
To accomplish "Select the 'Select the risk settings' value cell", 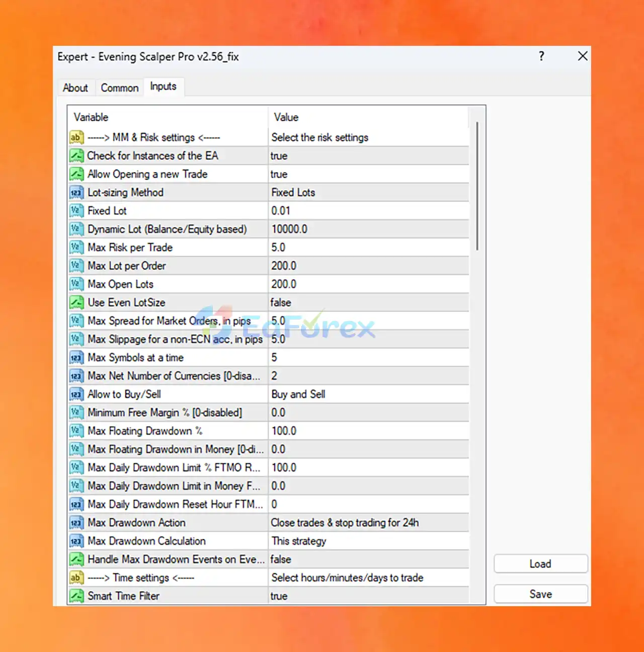I will click(x=368, y=137).
